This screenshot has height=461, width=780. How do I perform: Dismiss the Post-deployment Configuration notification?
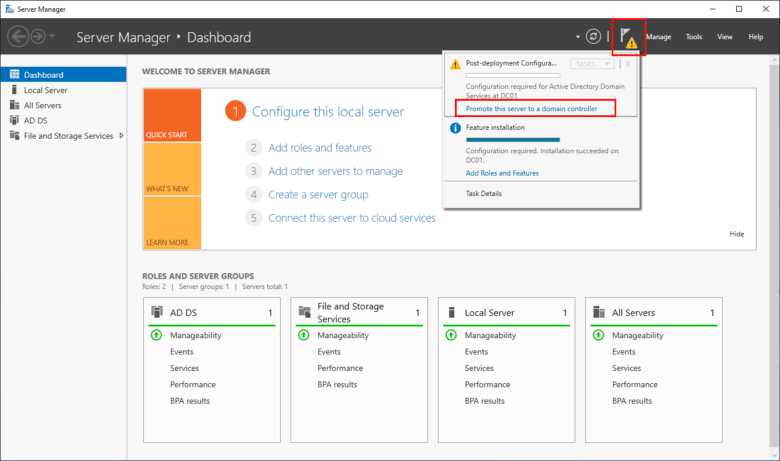tap(628, 64)
